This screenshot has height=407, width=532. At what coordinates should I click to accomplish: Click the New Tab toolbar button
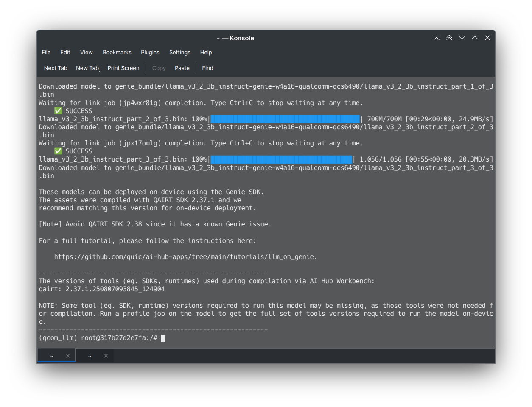[87, 68]
